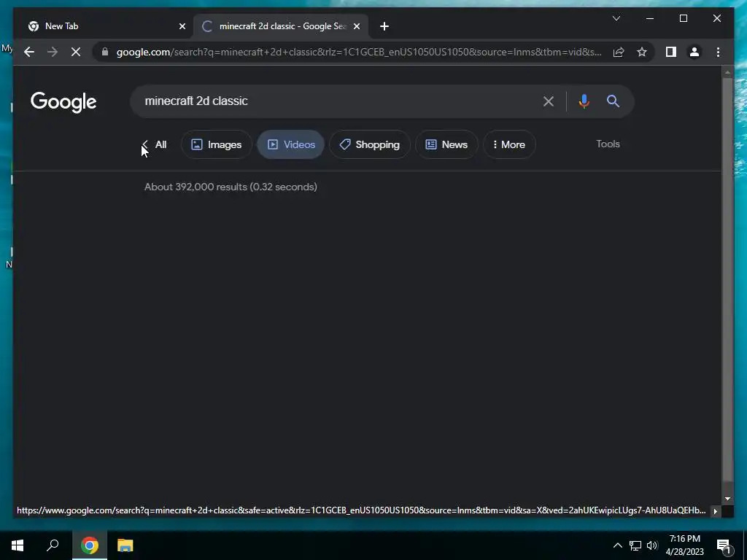Close the New Tab tab
Screen dimensions: 747x560
coord(182,26)
